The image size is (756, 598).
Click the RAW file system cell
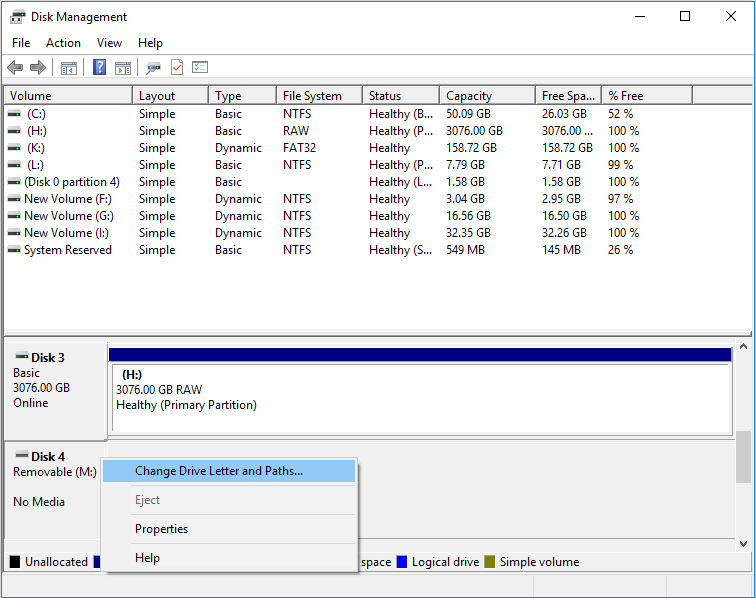pos(296,131)
